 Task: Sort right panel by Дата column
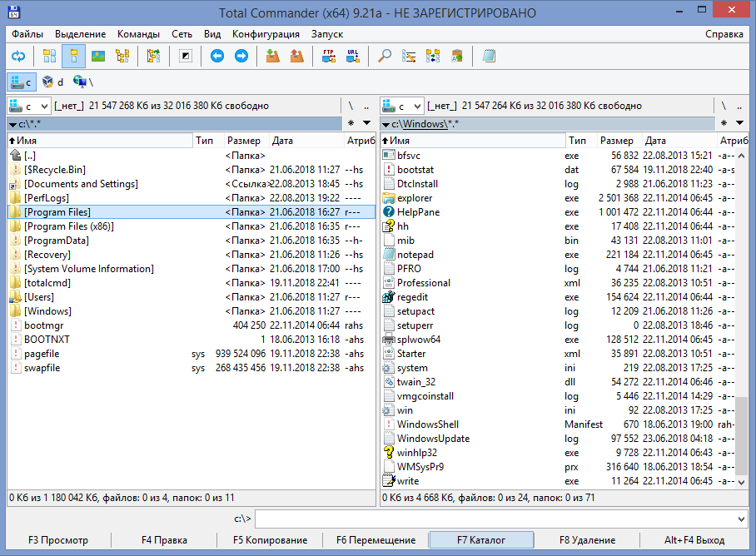pos(680,141)
